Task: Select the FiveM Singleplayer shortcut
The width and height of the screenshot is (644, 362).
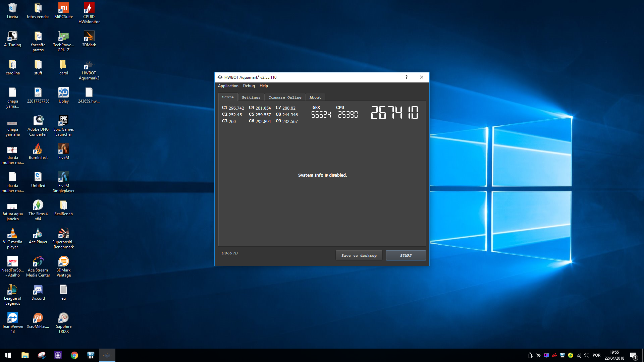Action: (x=63, y=182)
